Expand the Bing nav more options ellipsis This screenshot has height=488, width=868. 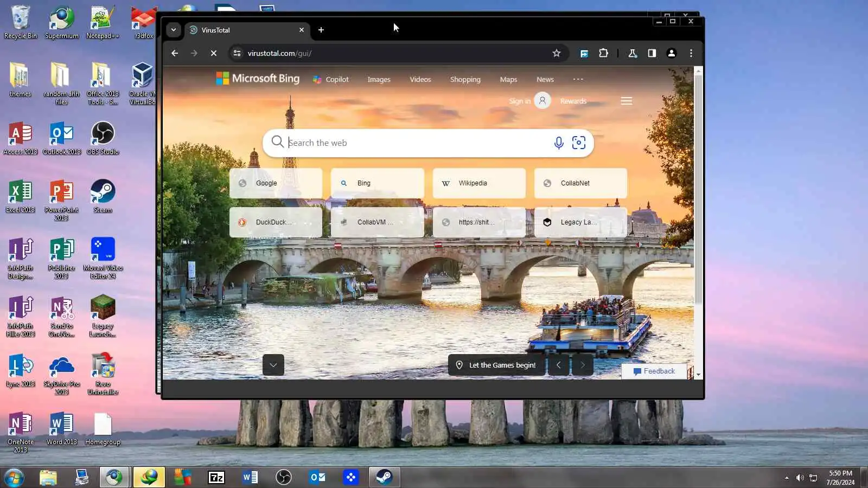(578, 79)
